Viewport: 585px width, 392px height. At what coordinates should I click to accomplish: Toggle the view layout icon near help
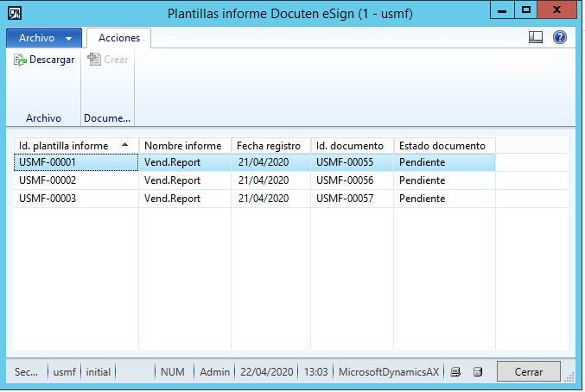(536, 37)
